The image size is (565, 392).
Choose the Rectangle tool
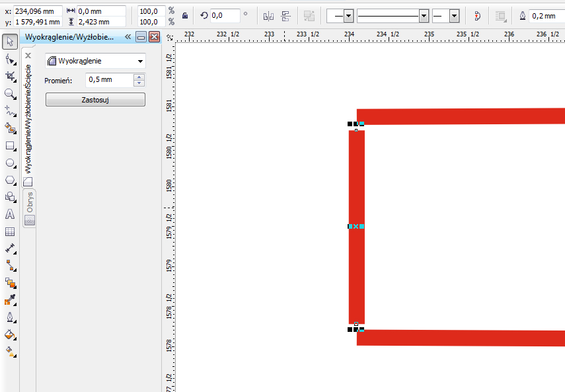click(10, 145)
